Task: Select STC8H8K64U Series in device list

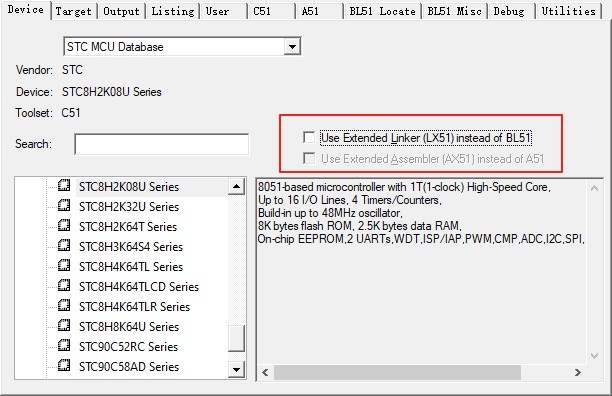Action: coord(129,327)
